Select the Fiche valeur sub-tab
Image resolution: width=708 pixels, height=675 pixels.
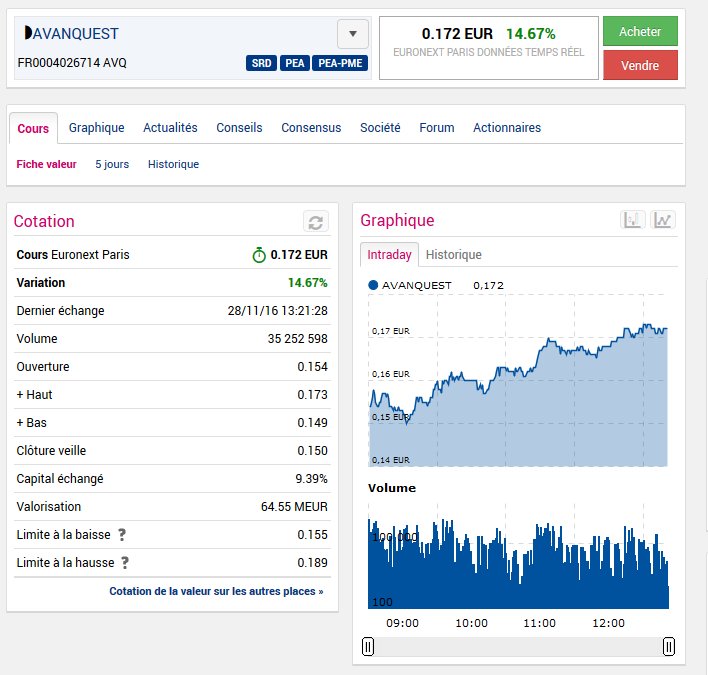pos(47,164)
